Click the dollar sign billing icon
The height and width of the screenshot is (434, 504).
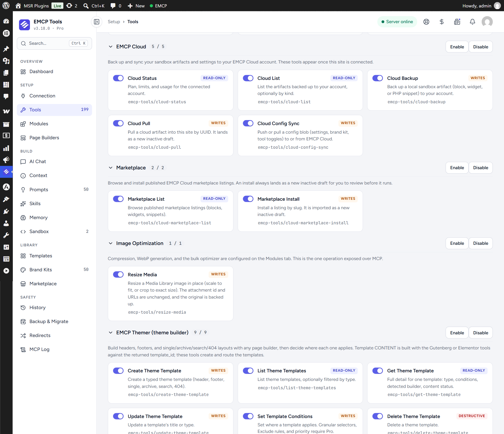click(x=441, y=22)
